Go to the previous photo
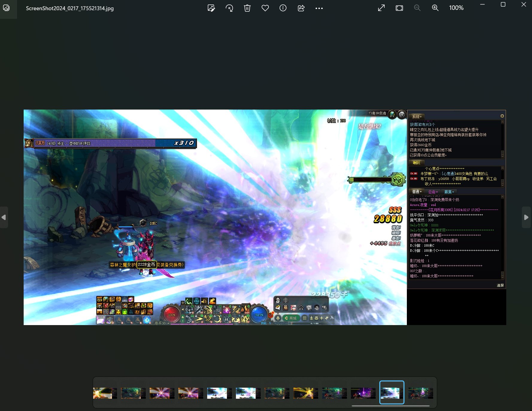Image resolution: width=532 pixels, height=411 pixels. [4, 217]
